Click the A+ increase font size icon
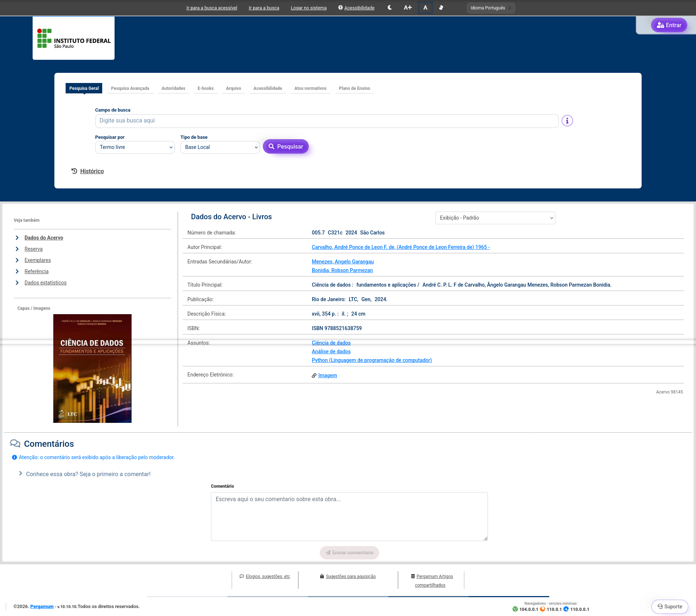The width and height of the screenshot is (696, 616). pyautogui.click(x=407, y=8)
